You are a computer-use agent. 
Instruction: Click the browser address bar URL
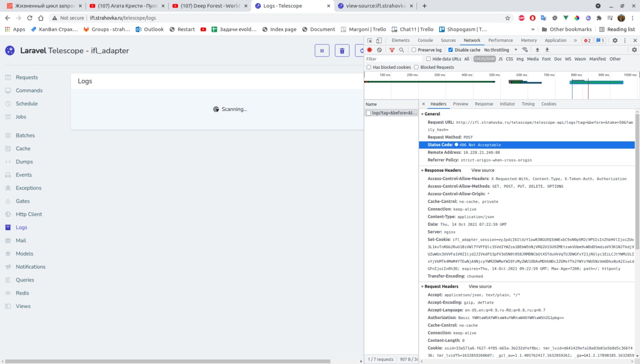123,18
